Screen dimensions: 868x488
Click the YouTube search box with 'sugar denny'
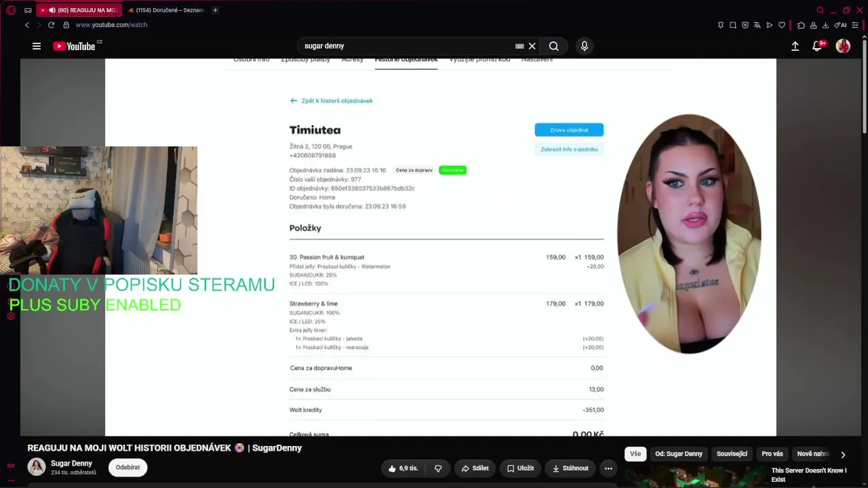click(407, 46)
